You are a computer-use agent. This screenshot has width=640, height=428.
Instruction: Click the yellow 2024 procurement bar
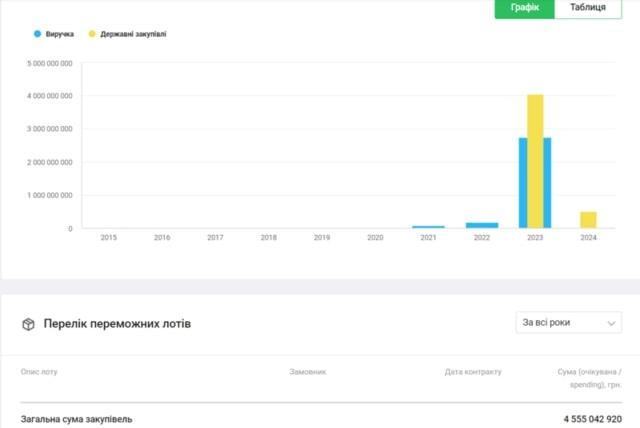[588, 220]
